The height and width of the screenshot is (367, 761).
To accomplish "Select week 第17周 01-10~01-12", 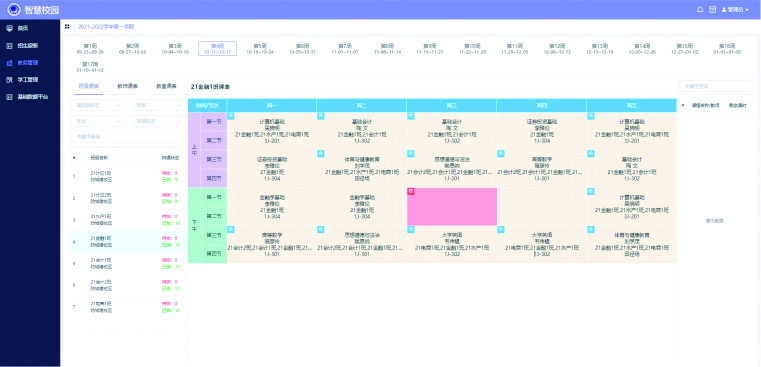I will (x=90, y=67).
